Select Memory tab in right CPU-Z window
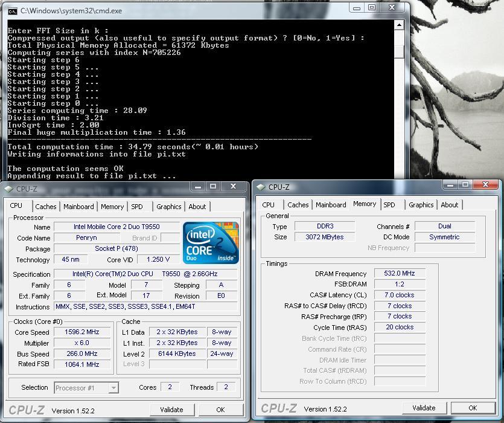The image size is (504, 423). point(365,204)
